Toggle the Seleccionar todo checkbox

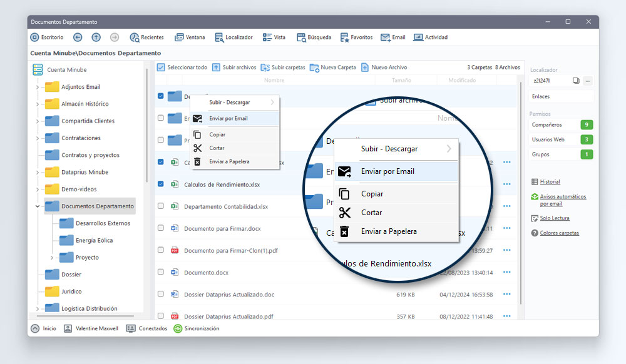coord(160,68)
